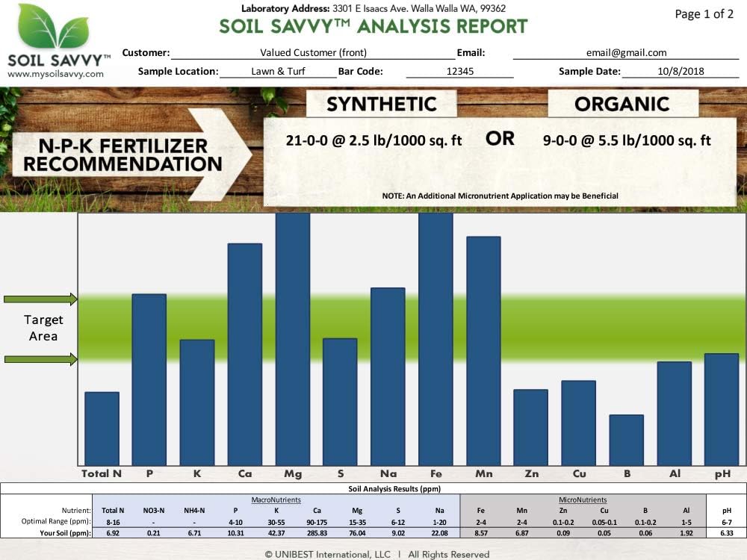Click the S bar in the chart
Screen dimensions: 747x560
pos(340,402)
